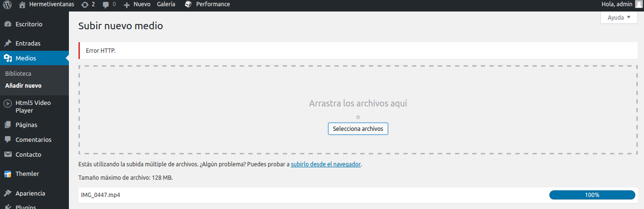Click 'Tamaño máximo de archivo: 128 MB.' text
Viewport: 644px width, 209px height.
pos(125,177)
